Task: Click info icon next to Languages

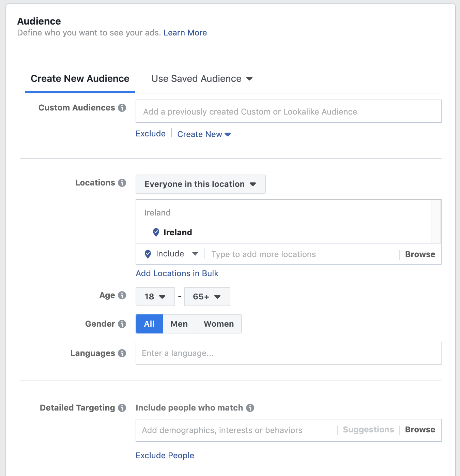Action: pos(122,353)
